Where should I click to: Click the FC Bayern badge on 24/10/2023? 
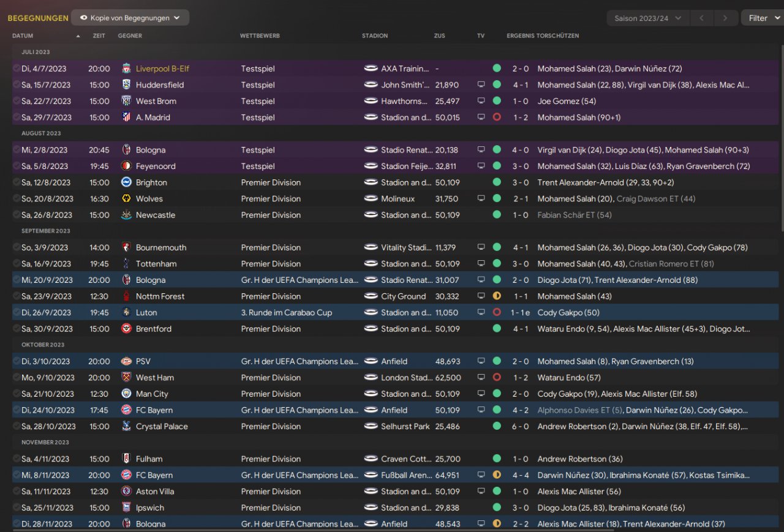click(x=126, y=410)
